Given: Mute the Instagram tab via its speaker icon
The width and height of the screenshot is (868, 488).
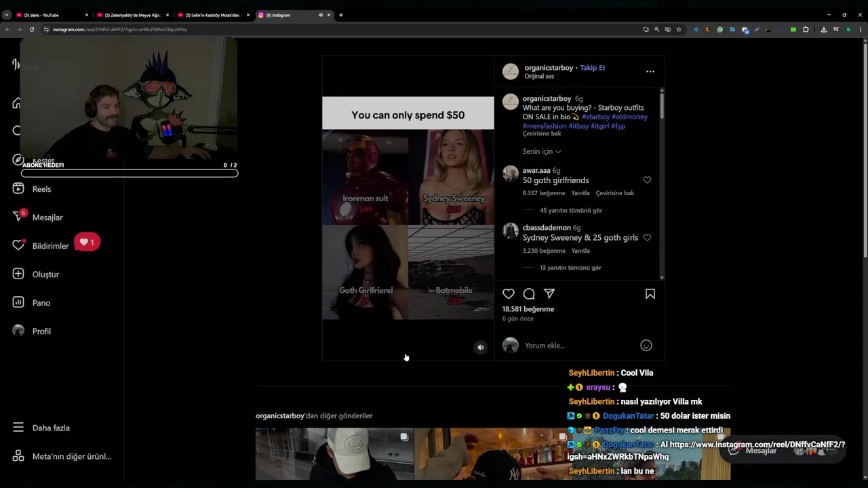Looking at the screenshot, I should tap(321, 15).
